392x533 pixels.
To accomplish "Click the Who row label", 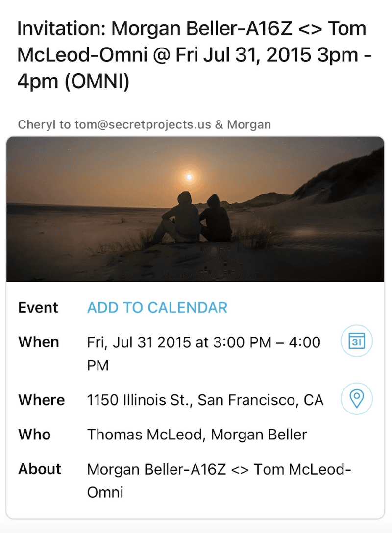I will pyautogui.click(x=34, y=435).
